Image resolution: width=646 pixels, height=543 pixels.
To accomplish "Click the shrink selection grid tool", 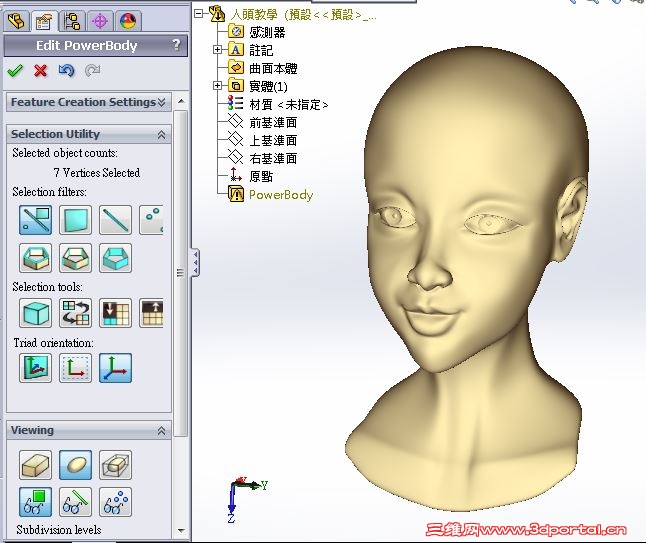I will click(115, 313).
